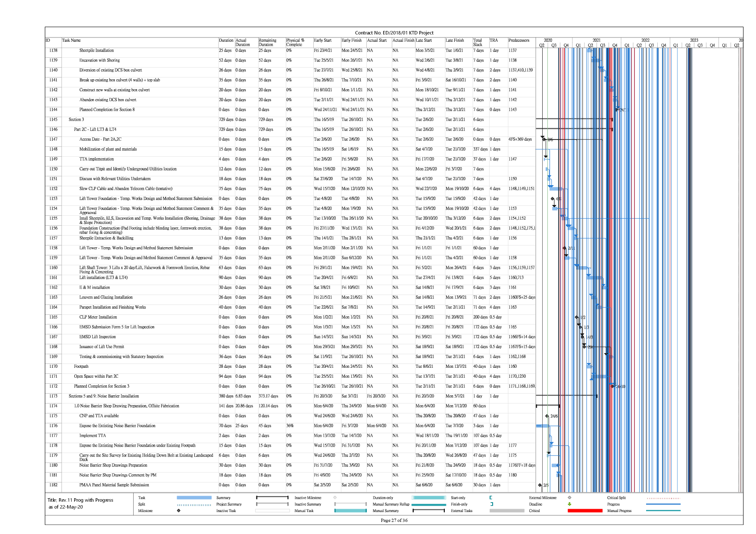Click the External Milestone diamond legend icon
The width and height of the screenshot is (756, 534).
[569, 498]
